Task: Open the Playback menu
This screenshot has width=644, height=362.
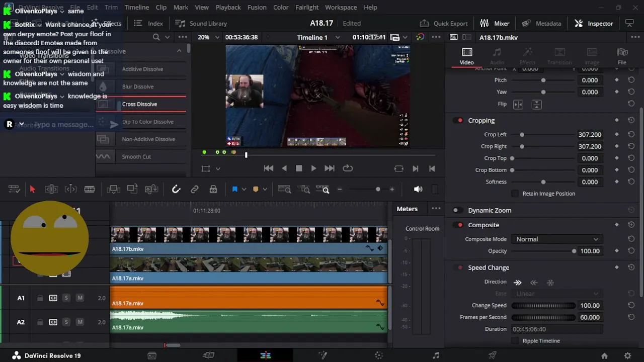Action: [228, 7]
